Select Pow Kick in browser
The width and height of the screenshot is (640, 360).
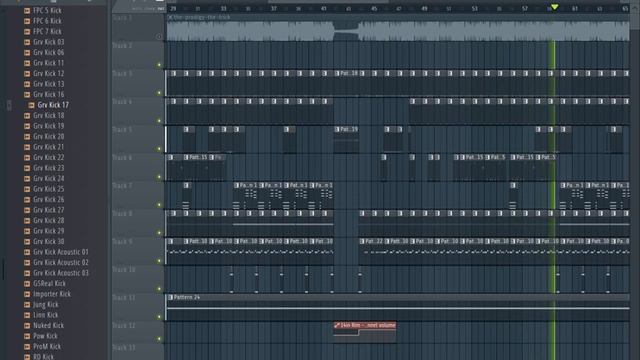click(x=45, y=336)
